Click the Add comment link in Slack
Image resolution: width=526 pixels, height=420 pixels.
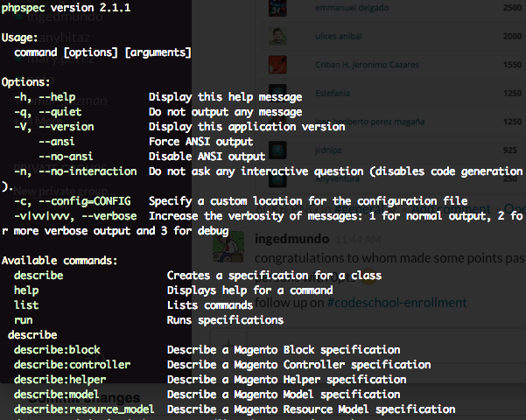(451, 208)
